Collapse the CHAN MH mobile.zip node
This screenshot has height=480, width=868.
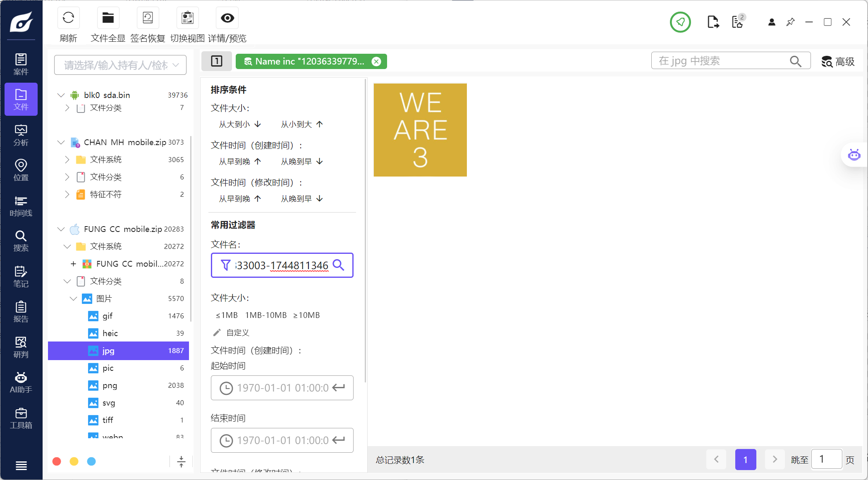coord(61,142)
